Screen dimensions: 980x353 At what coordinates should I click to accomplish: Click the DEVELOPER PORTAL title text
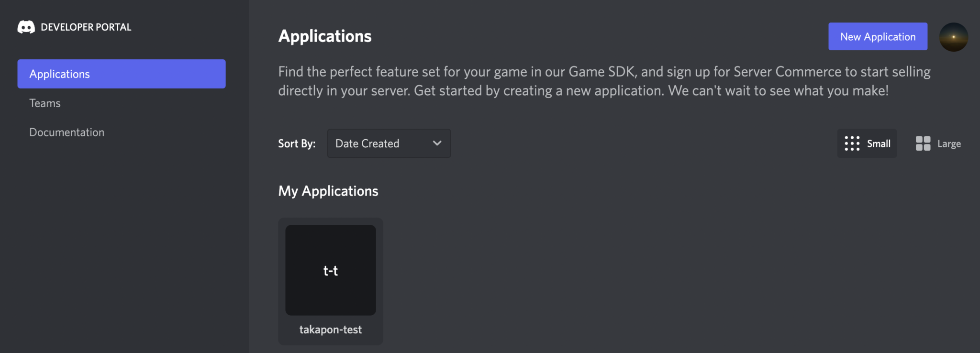(x=86, y=27)
